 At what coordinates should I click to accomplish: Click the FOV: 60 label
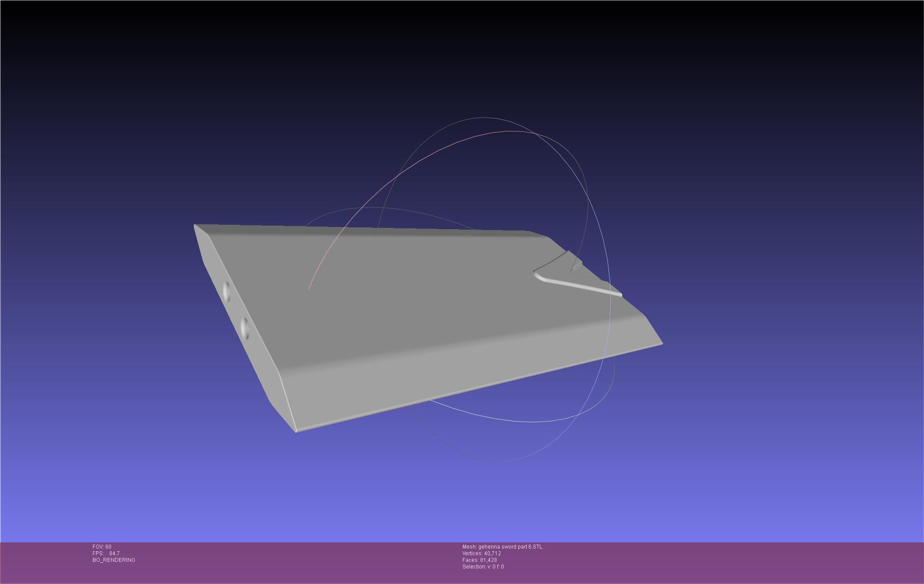(102, 547)
